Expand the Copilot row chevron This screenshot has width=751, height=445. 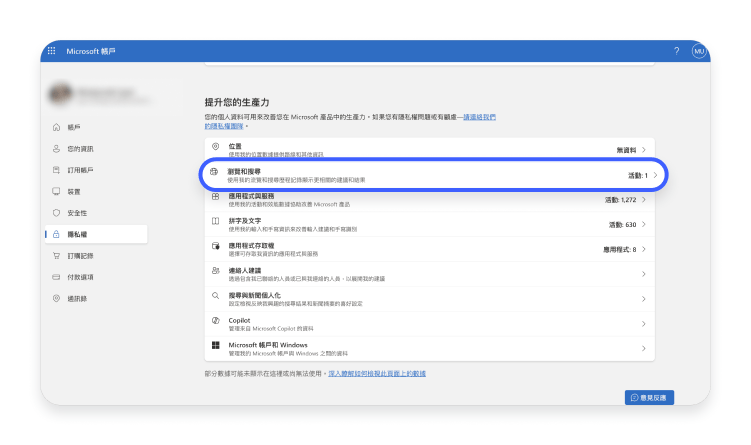(644, 324)
